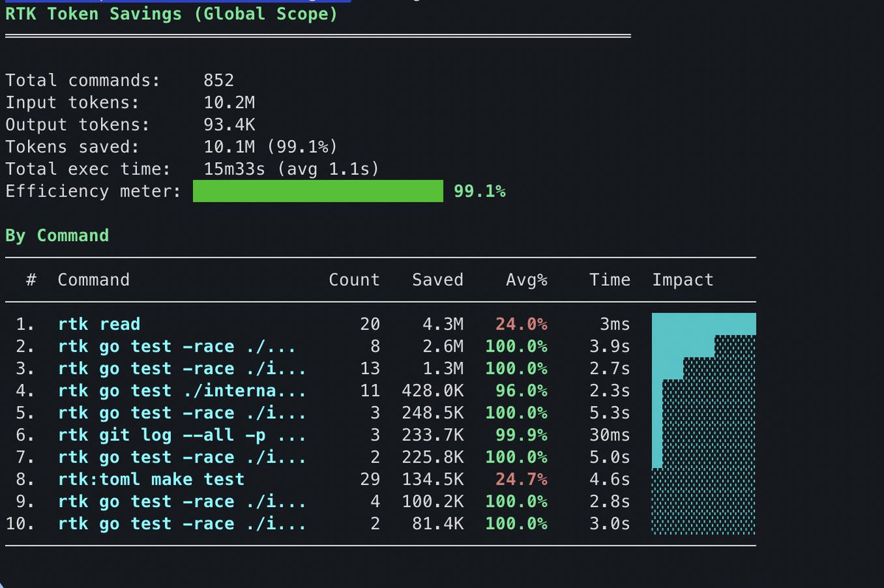Screen dimensions: 884x588
Task: Click the "Output tokens:" label
Action: tap(77, 125)
